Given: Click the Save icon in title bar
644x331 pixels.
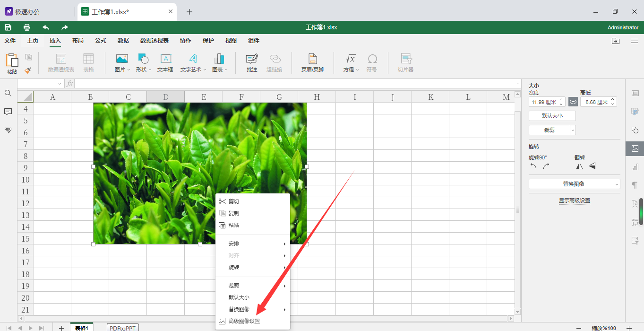Looking at the screenshot, I should (8, 27).
